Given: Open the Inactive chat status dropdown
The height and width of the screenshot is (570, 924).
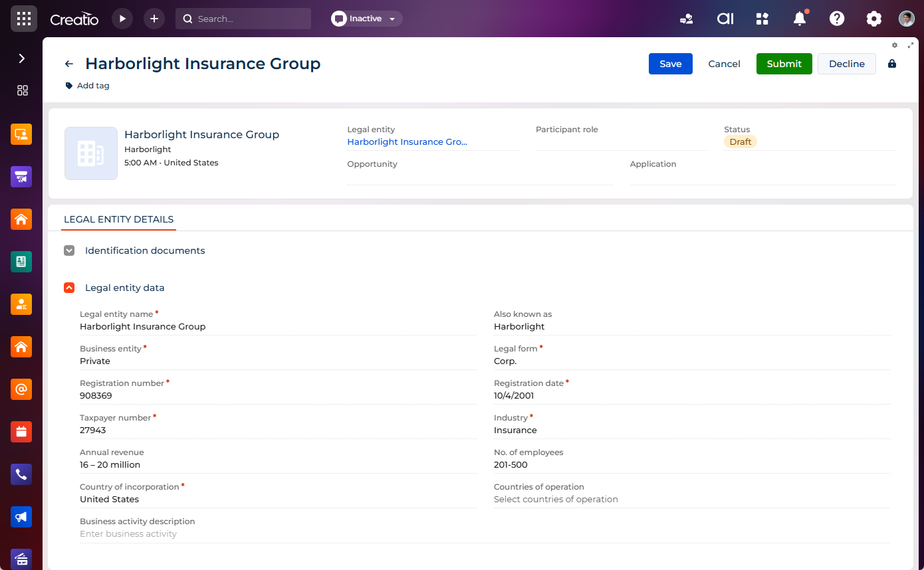Looking at the screenshot, I should point(366,19).
